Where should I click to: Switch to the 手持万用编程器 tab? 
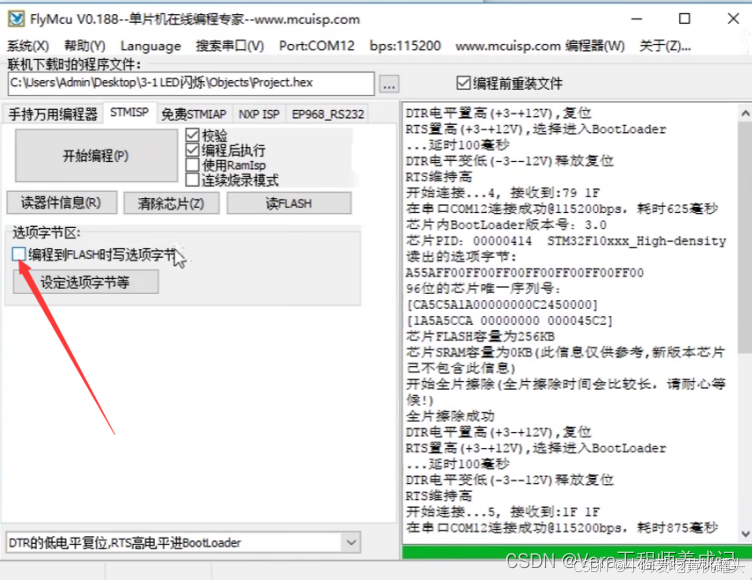(53, 114)
